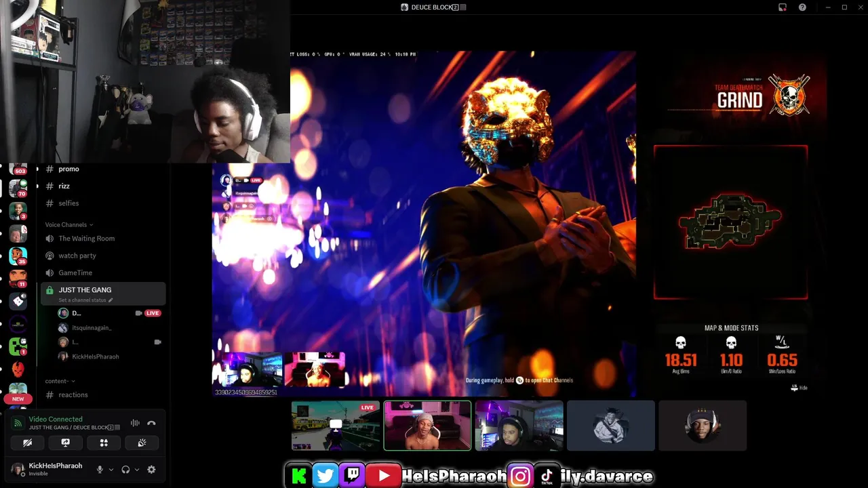Select purple-lit room video tile
The image size is (868, 488).
[x=519, y=426]
